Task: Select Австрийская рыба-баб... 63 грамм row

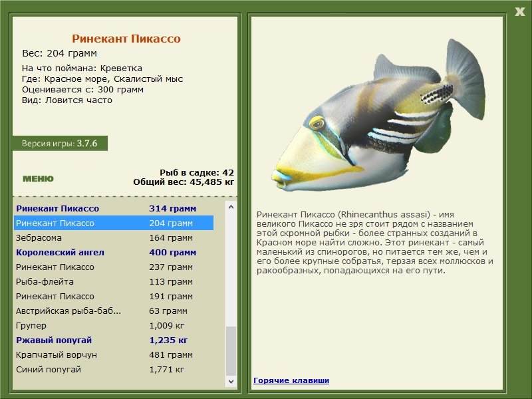Action: pyautogui.click(x=114, y=311)
